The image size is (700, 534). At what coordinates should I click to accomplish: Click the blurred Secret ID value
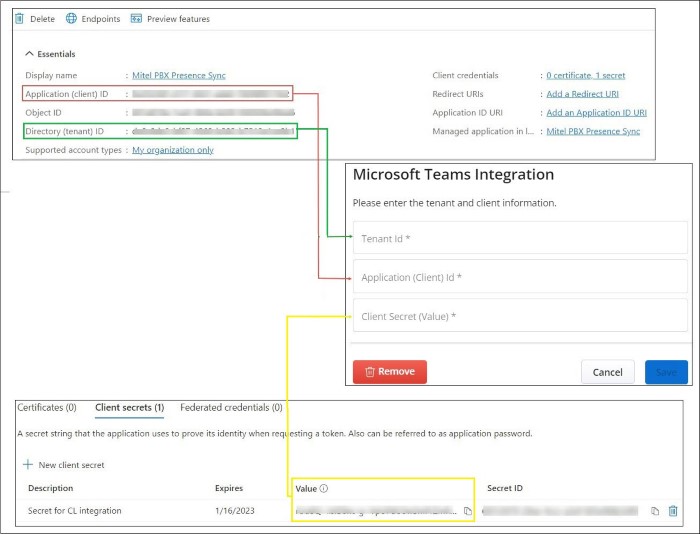pyautogui.click(x=560, y=511)
